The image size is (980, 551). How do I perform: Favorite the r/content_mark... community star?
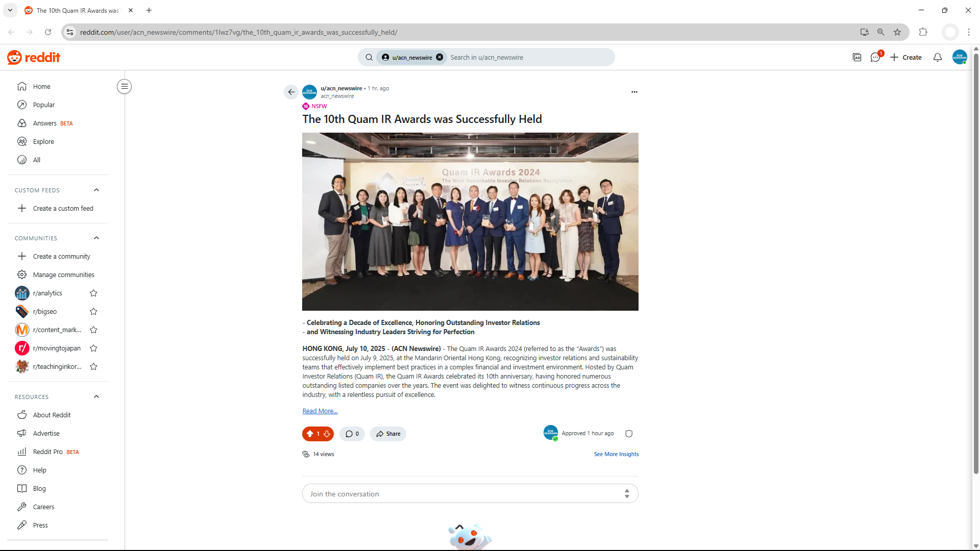(x=93, y=330)
